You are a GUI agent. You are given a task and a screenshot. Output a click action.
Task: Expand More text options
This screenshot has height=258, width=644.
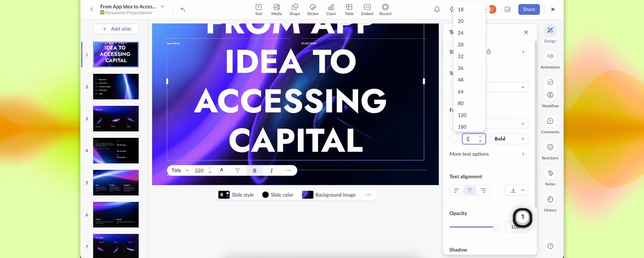pyautogui.click(x=487, y=154)
